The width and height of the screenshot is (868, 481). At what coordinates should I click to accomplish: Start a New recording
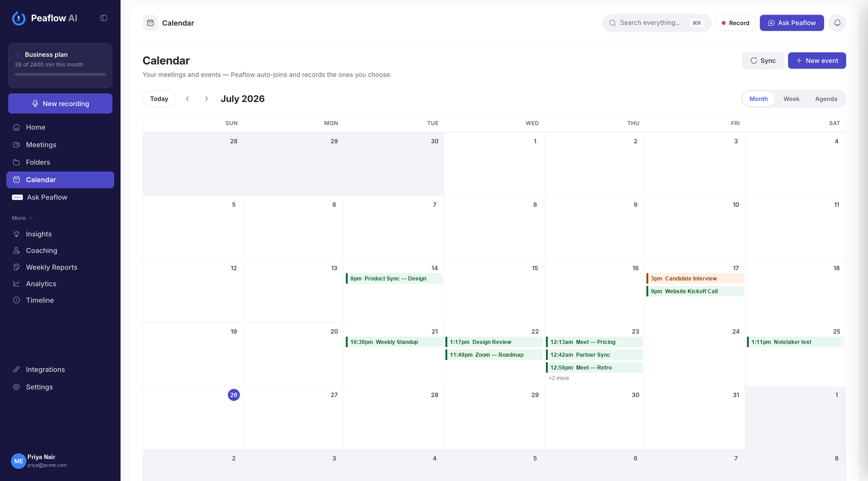(x=60, y=104)
